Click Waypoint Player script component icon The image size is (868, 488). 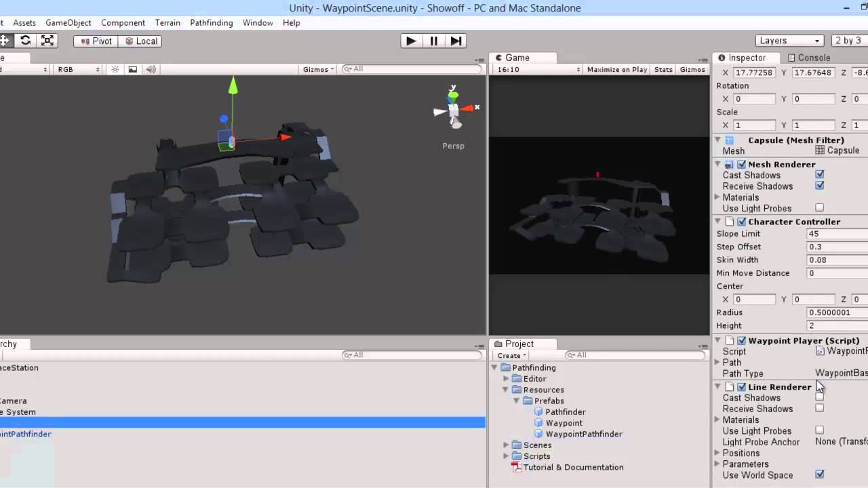point(730,340)
